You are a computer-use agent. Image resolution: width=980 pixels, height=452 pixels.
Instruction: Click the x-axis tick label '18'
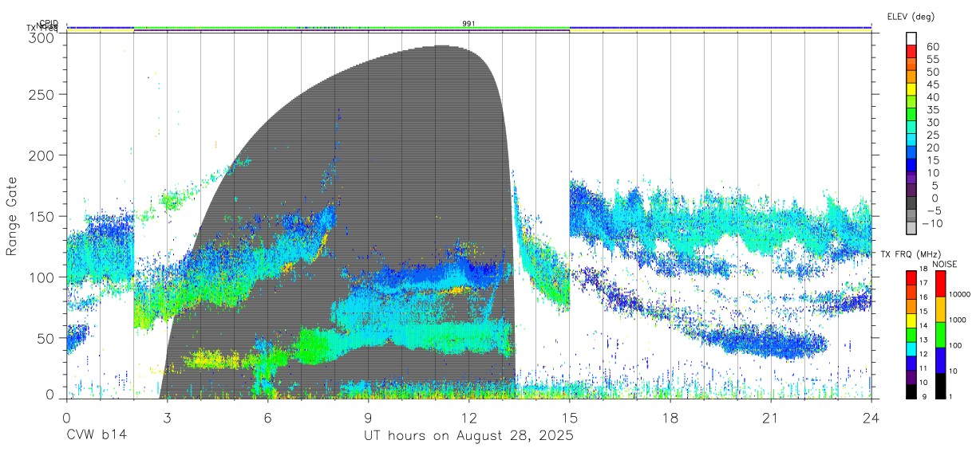(670, 418)
